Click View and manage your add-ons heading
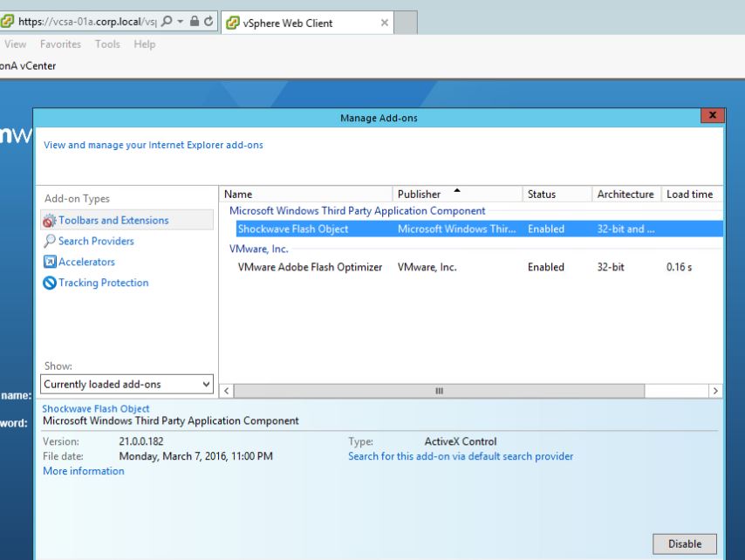This screenshot has width=745, height=560. (x=153, y=145)
